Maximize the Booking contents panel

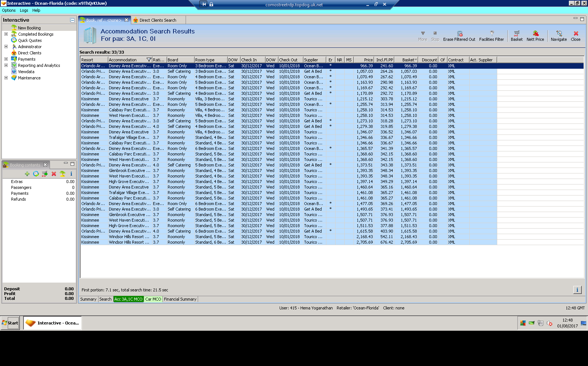pos(72,164)
